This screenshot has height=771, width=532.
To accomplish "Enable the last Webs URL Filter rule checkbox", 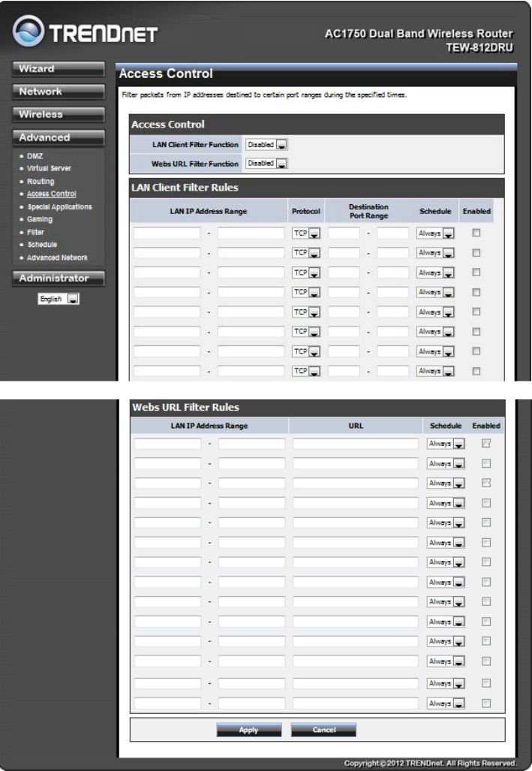I will (x=486, y=703).
